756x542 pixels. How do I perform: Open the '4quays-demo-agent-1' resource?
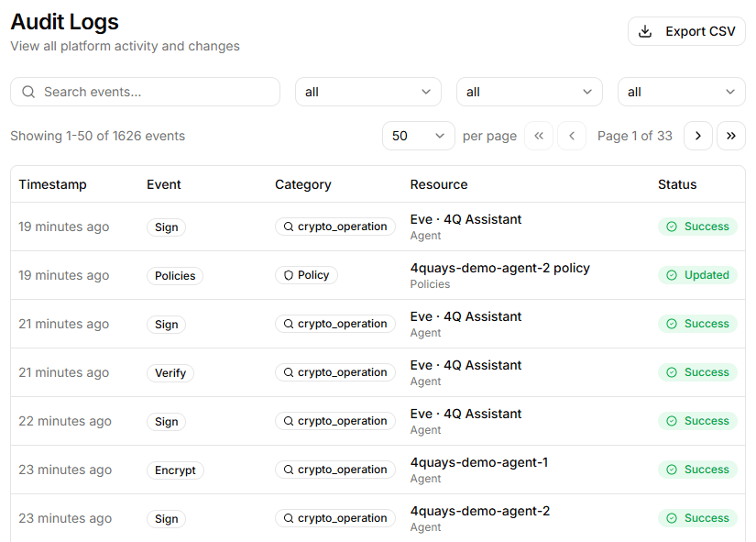[479, 462]
